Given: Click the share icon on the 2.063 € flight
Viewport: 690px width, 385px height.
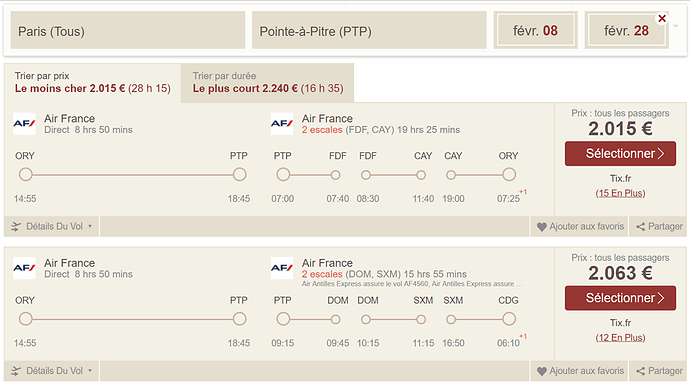Looking at the screenshot, I should [x=641, y=371].
